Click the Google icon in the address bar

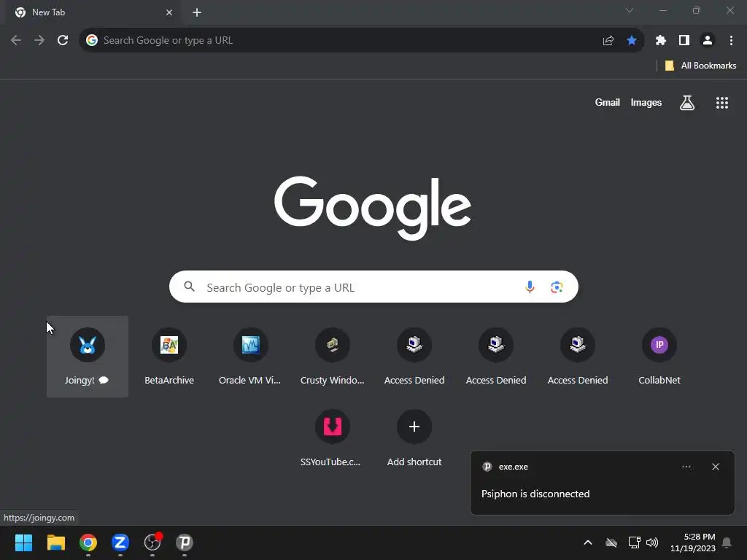point(92,41)
